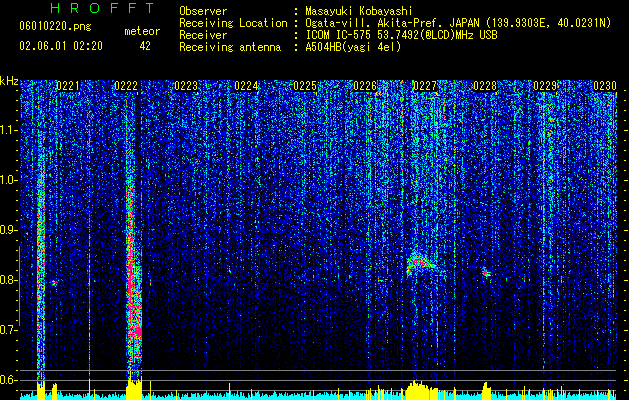Click the magenta blob in the 0222 burst
The width and height of the screenshot is (629, 400).
(138, 332)
